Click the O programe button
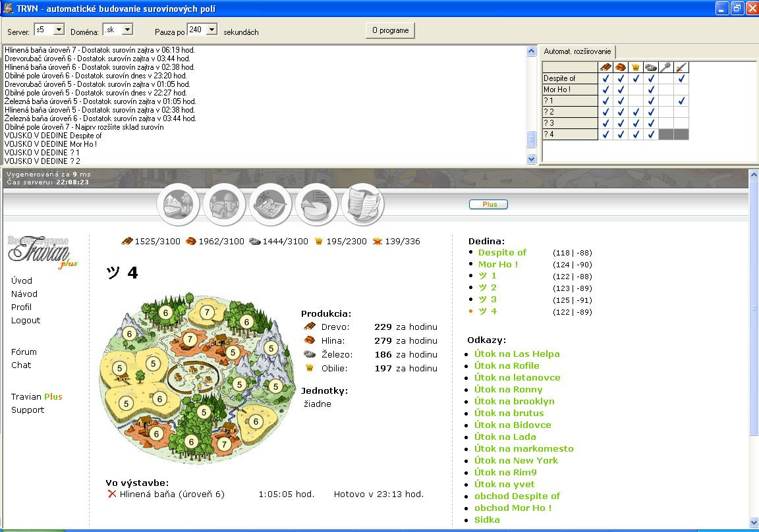Viewport: 759px width, 532px height. 390,30
